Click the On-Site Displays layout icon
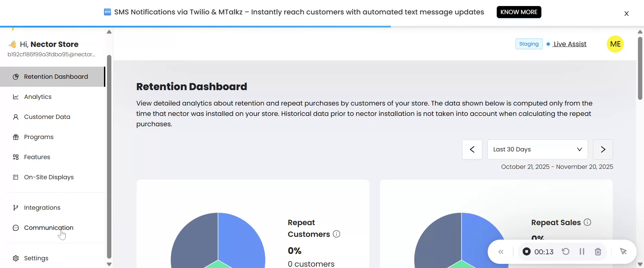This screenshot has width=644, height=268. [x=16, y=177]
